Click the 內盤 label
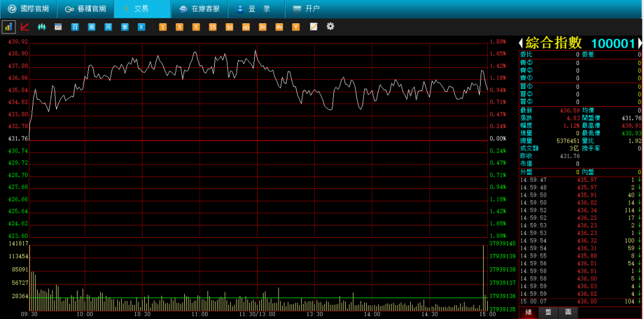644x319 pixels. tap(588, 172)
